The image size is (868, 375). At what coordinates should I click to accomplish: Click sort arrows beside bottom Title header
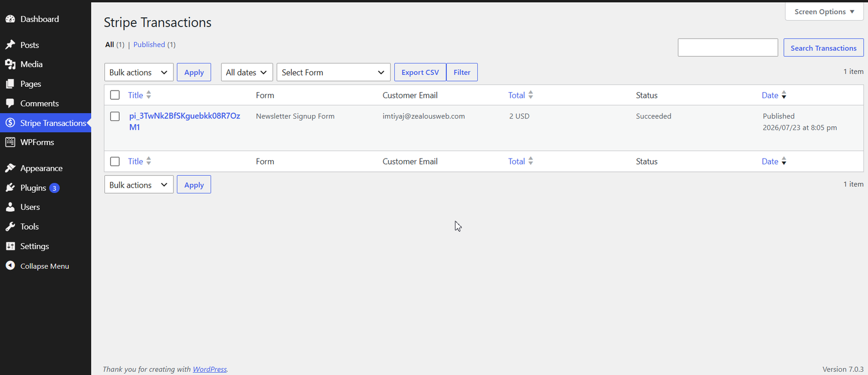[149, 161]
